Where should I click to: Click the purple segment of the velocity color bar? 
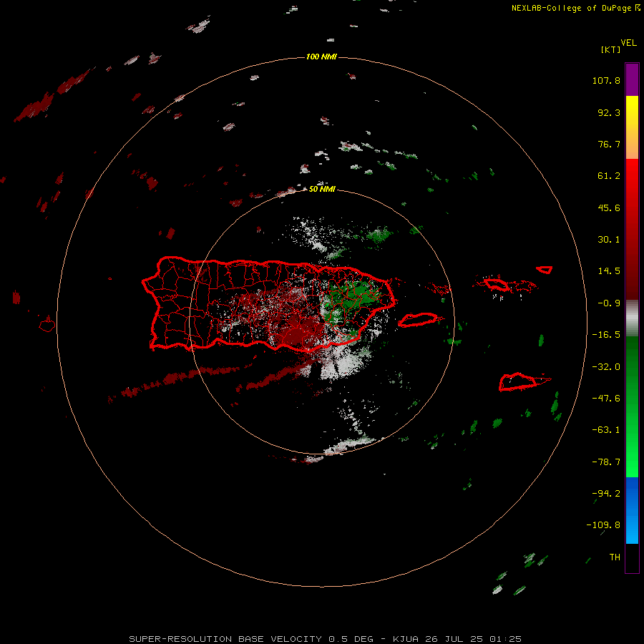point(632,79)
